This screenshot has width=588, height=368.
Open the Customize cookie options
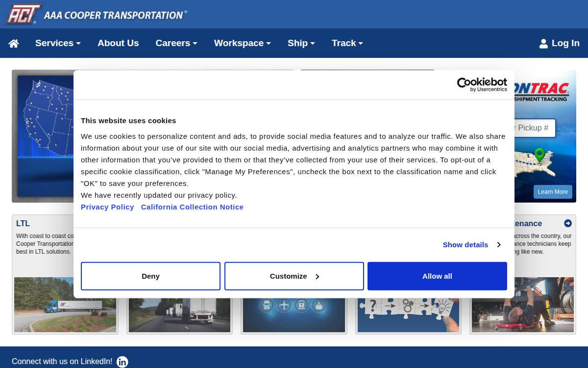point(294,276)
